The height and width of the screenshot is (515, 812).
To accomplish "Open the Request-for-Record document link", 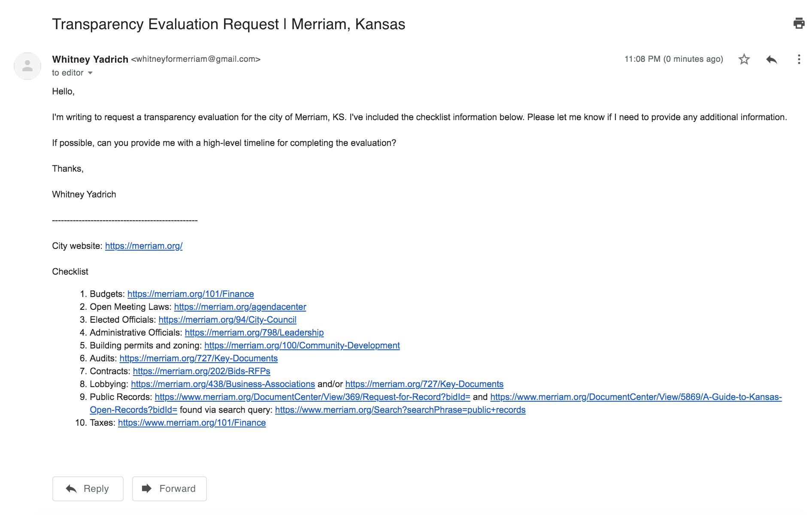I will (312, 397).
